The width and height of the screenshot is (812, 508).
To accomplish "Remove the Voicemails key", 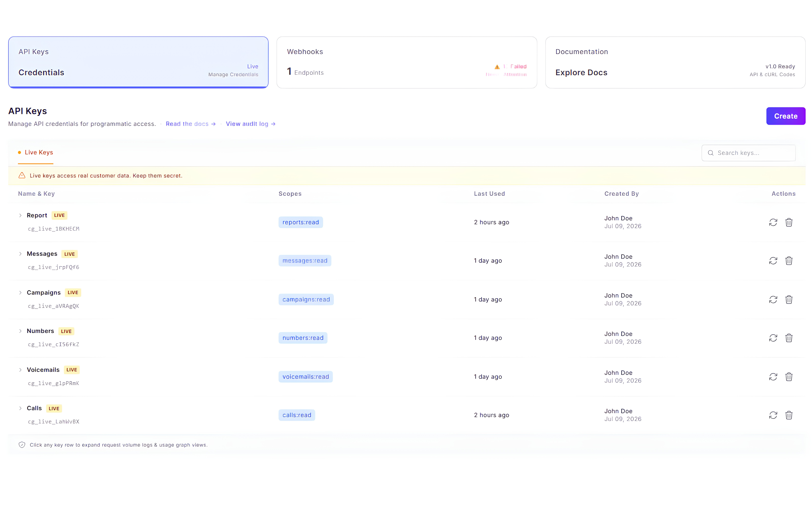I will coord(789,377).
